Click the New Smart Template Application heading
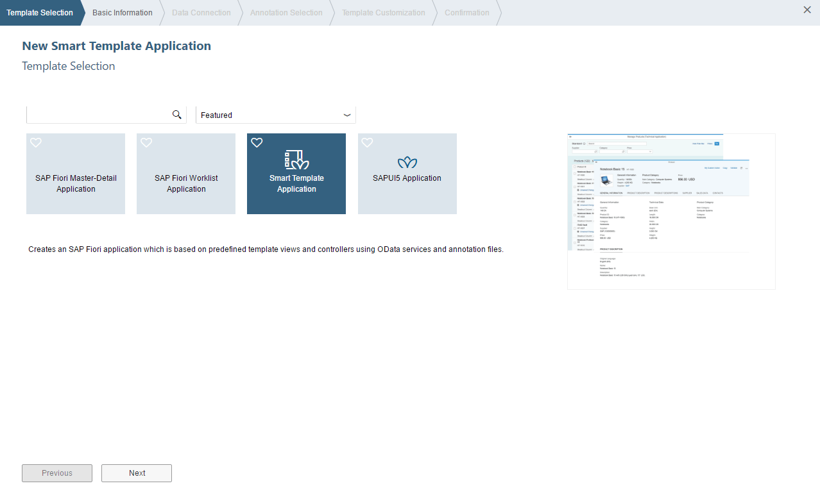820x504 pixels. pyautogui.click(x=116, y=46)
